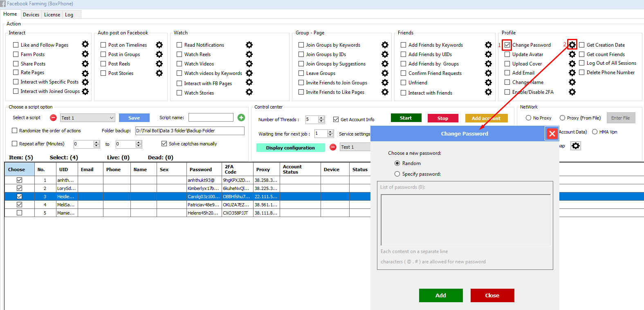Open Watch Stories settings gear

(x=249, y=92)
